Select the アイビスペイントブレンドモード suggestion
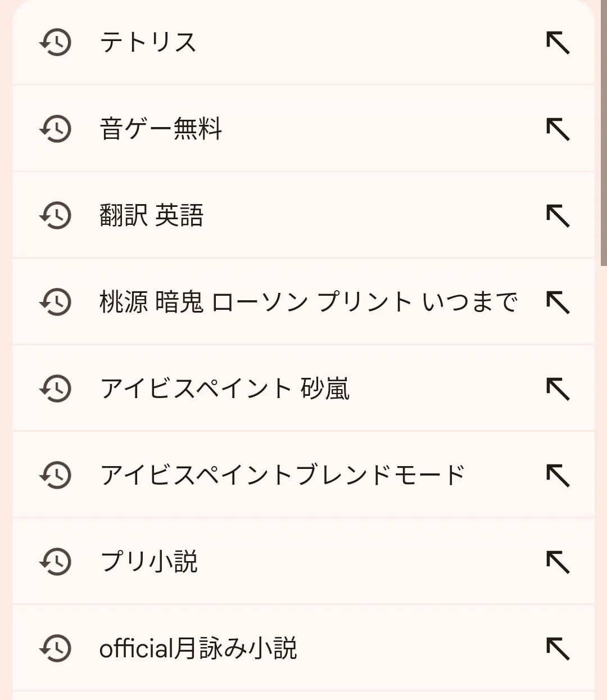This screenshot has width=607, height=700. point(282,476)
